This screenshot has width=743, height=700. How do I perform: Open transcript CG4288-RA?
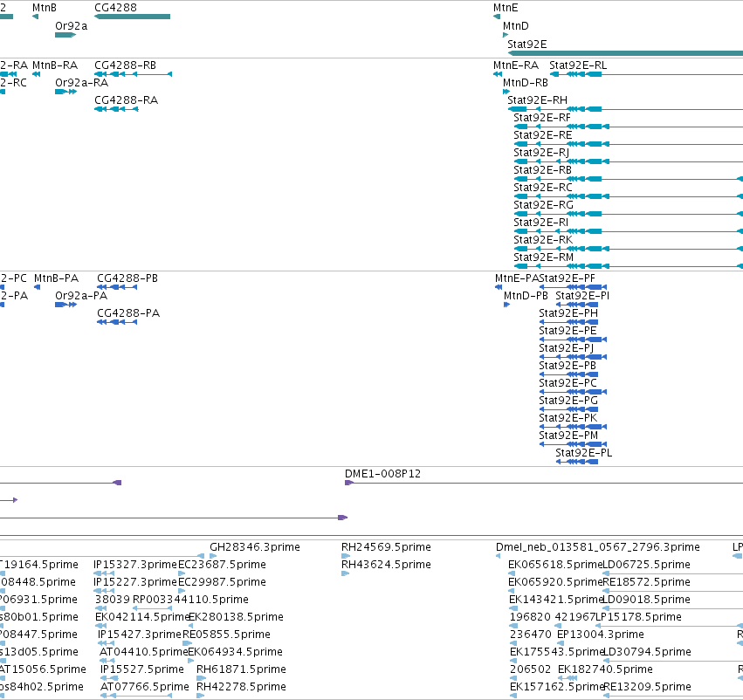click(x=126, y=100)
